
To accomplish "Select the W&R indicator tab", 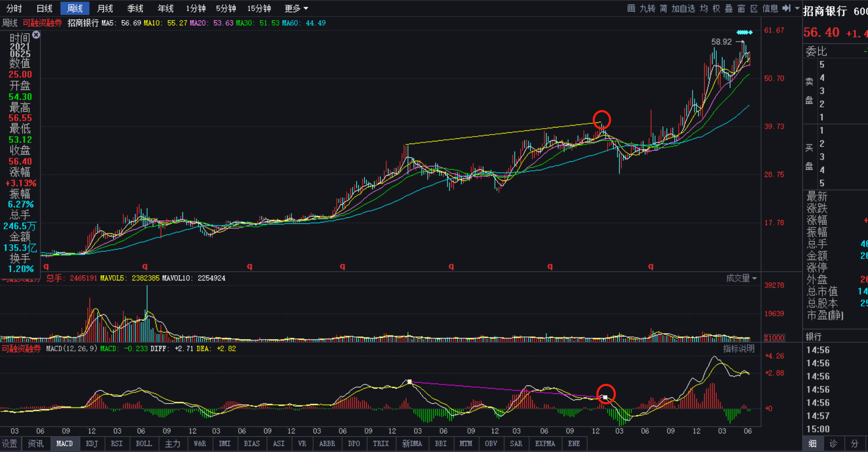I will [200, 444].
